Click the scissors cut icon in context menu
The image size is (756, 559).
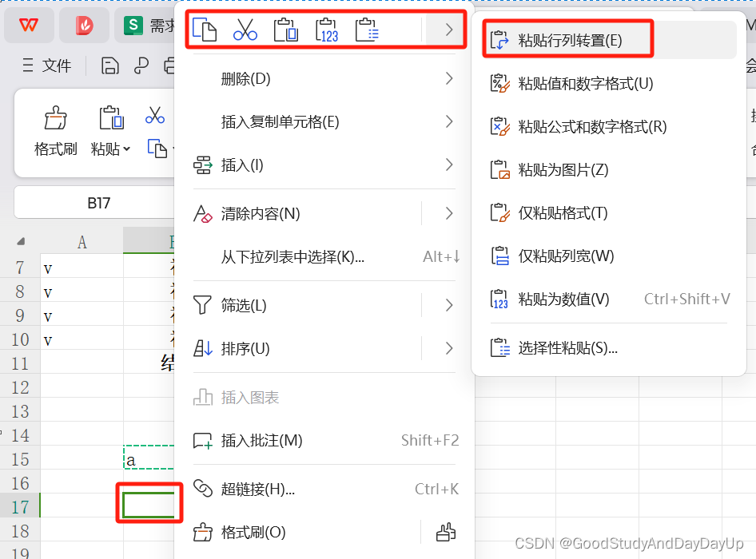(x=245, y=30)
